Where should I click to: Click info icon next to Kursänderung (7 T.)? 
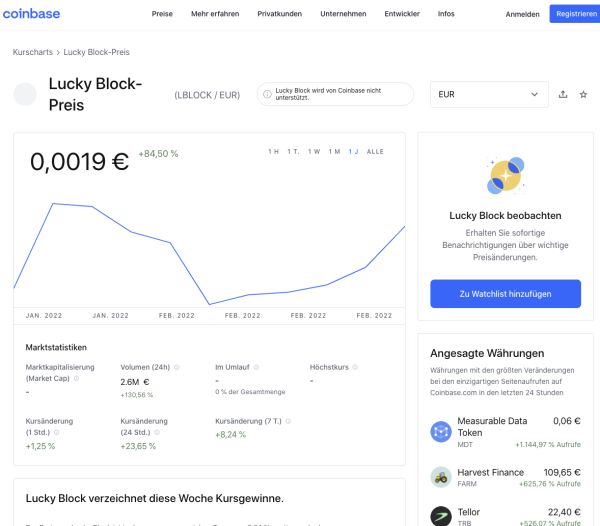point(289,421)
